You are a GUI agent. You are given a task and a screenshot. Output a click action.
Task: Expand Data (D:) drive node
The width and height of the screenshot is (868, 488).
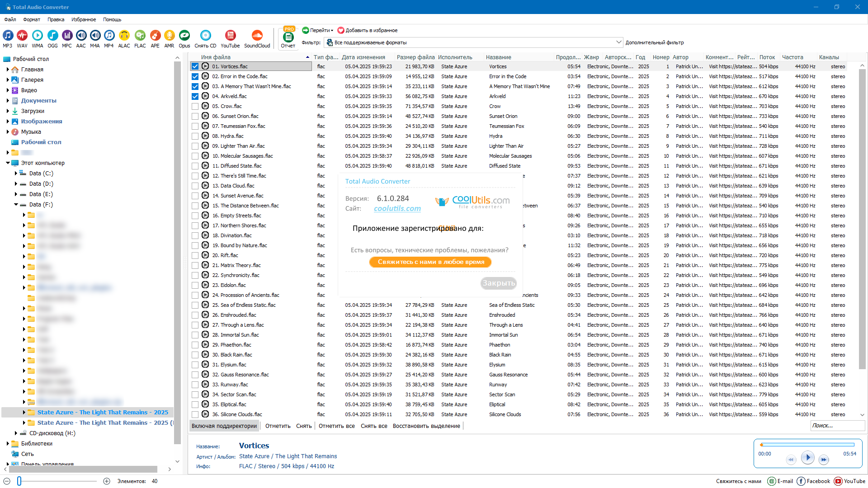click(16, 184)
